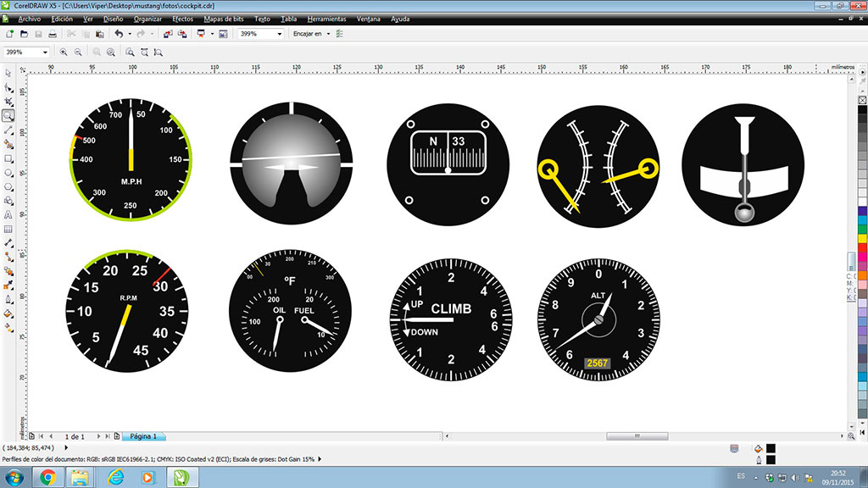Screen dimensions: 868x488
Task: Select the Text tool
Action: pyautogui.click(x=8, y=215)
